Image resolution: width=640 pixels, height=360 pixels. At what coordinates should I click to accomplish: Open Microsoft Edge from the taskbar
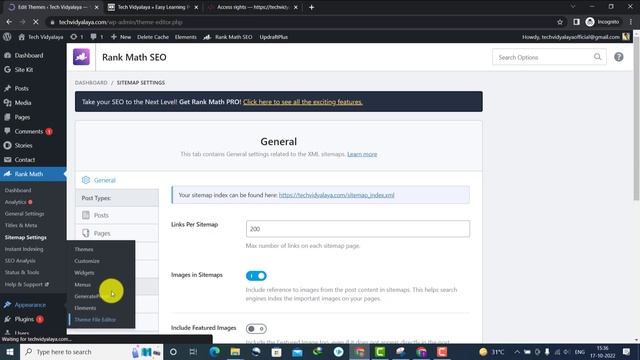click(215, 352)
